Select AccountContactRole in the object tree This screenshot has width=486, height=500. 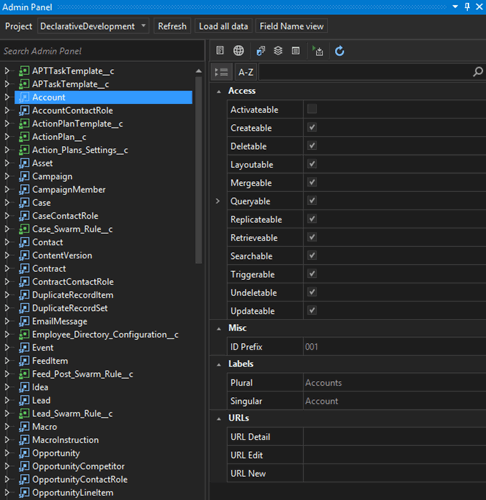tap(72, 110)
